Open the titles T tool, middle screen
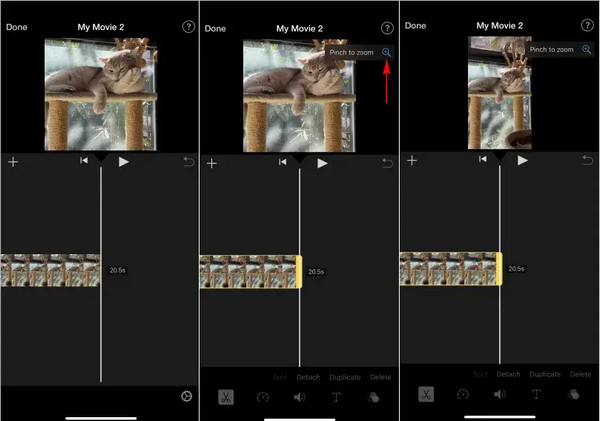Screen dimensions: 600x421 336,397
